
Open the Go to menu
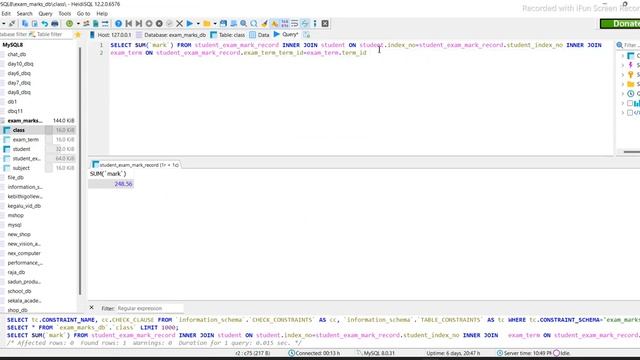click(83, 13)
